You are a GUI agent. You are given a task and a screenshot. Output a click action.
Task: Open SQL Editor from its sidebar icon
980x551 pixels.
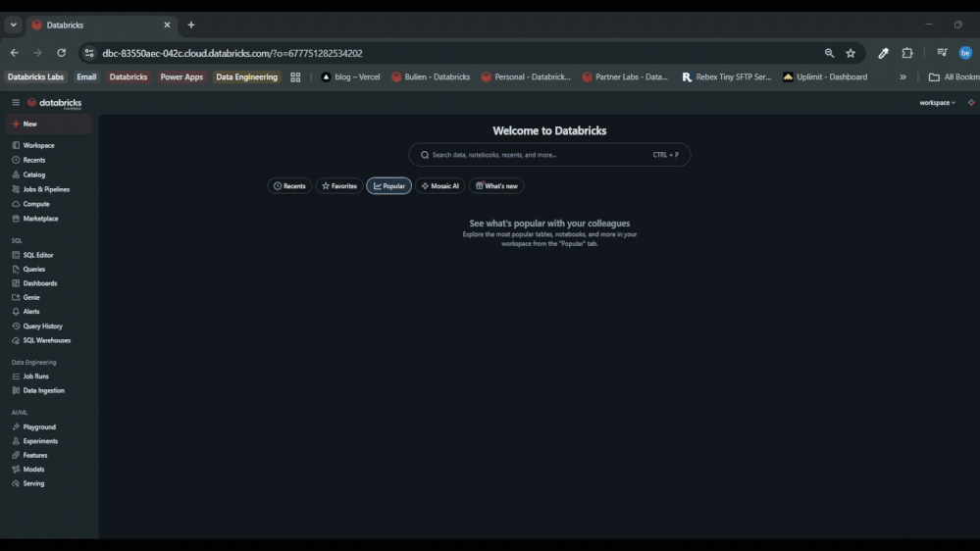click(x=16, y=255)
